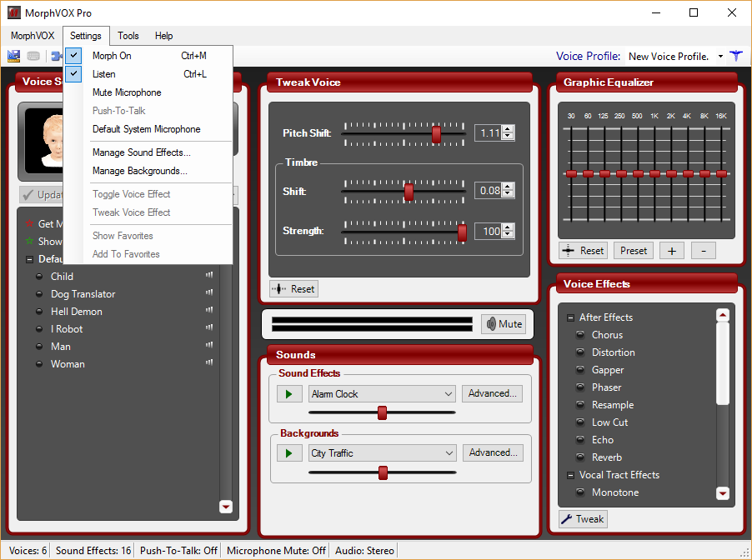
Task: Click the Mute button by level meter
Action: [504, 324]
